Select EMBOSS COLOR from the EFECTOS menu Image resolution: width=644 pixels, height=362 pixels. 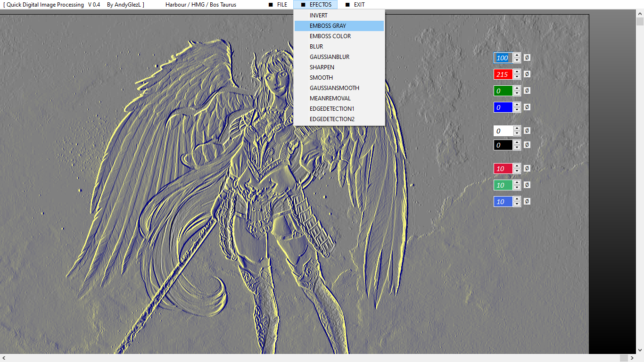tap(330, 36)
